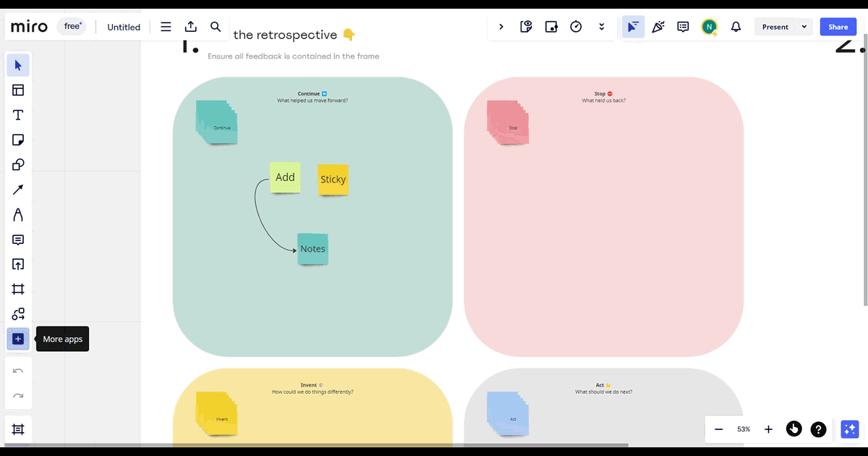Select the Text tool
This screenshot has width=868, height=456.
(x=18, y=115)
